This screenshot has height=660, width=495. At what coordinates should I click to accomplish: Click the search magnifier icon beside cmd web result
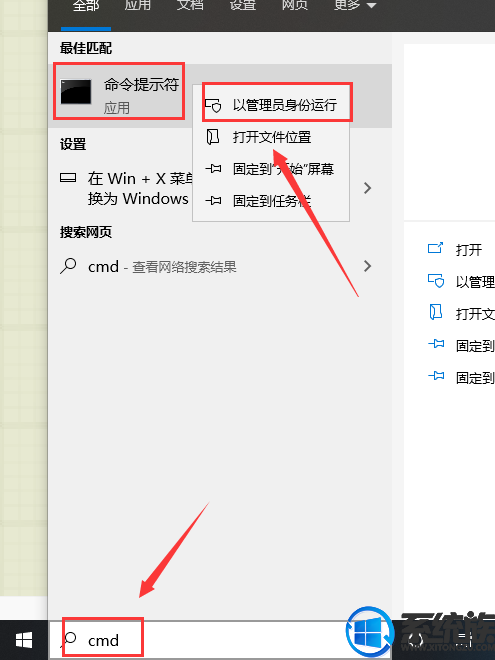(68, 266)
